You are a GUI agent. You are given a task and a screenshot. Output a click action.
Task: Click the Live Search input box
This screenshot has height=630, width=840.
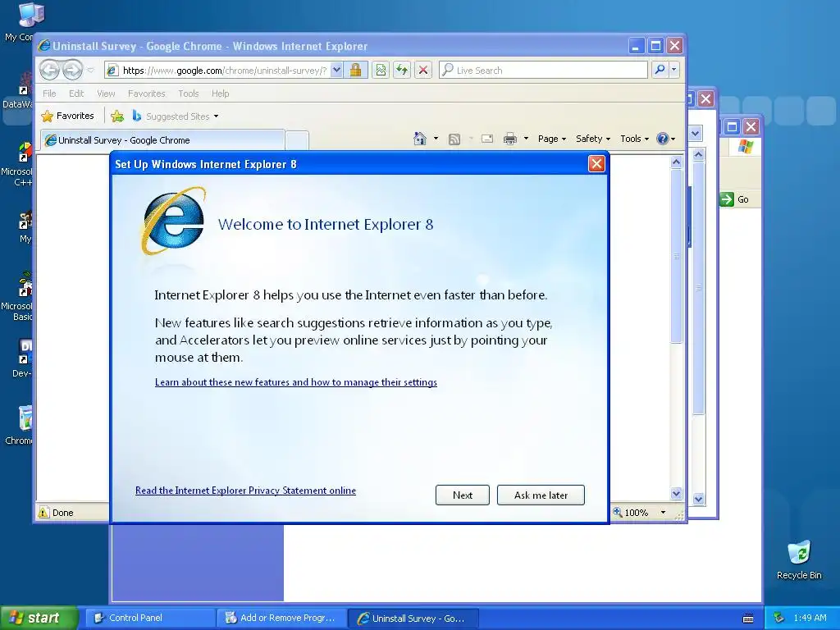click(543, 71)
